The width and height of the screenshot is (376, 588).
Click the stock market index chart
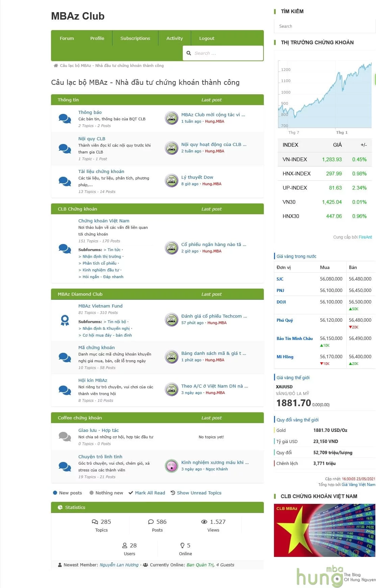click(325, 95)
